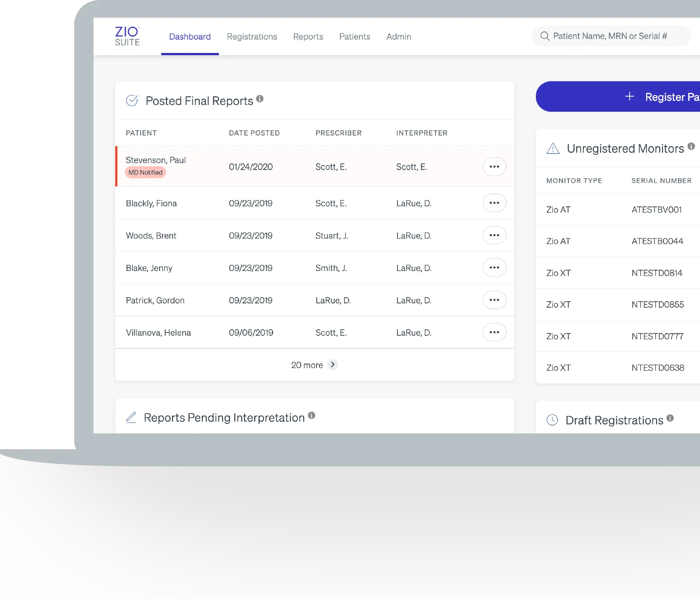Click the clock icon on Draft Registrations
Screen dimensions: 700x599
(552, 420)
